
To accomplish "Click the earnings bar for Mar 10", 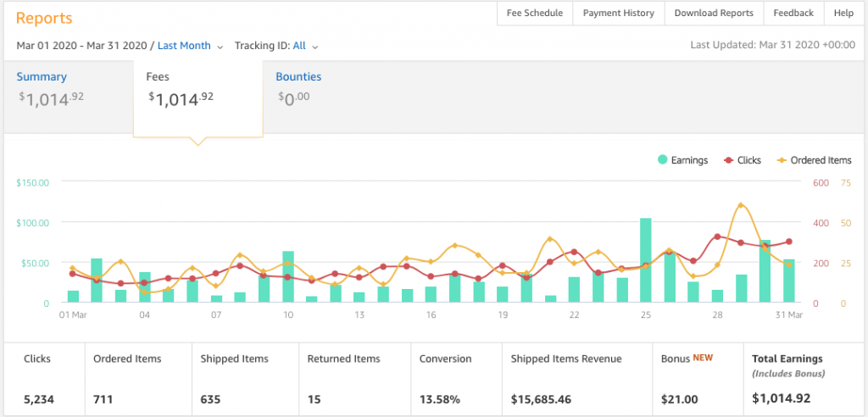I will click(288, 276).
